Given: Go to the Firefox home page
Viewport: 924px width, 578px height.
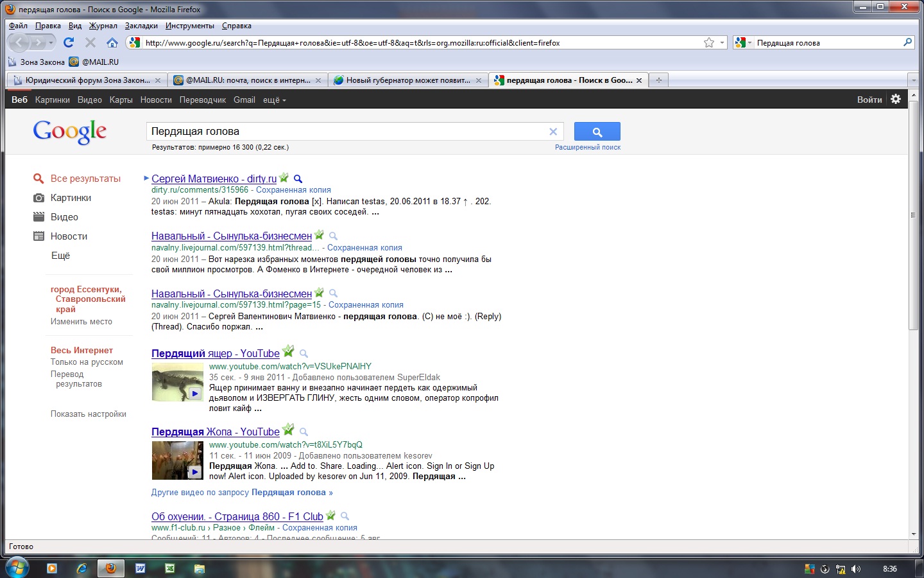Looking at the screenshot, I should (x=112, y=42).
